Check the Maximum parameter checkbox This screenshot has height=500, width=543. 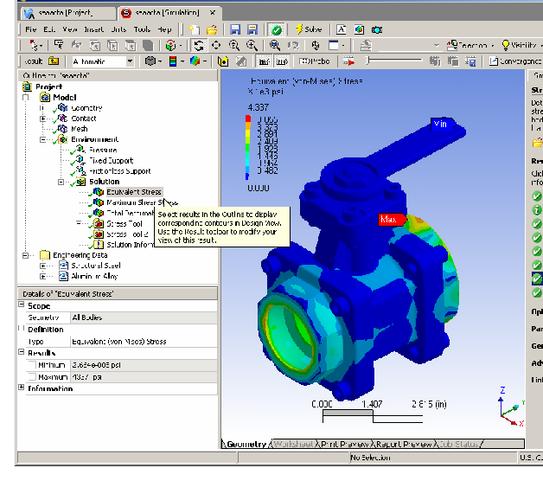[x=32, y=377]
